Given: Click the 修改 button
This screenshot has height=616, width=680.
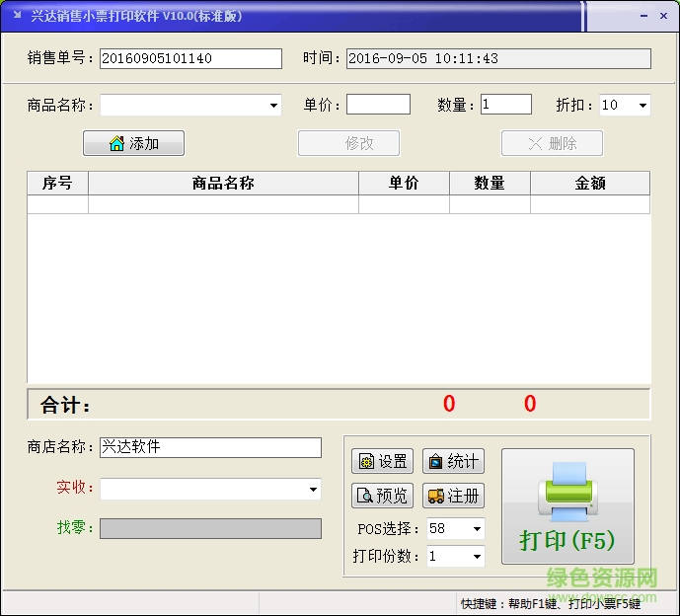Looking at the screenshot, I should click(x=348, y=143).
